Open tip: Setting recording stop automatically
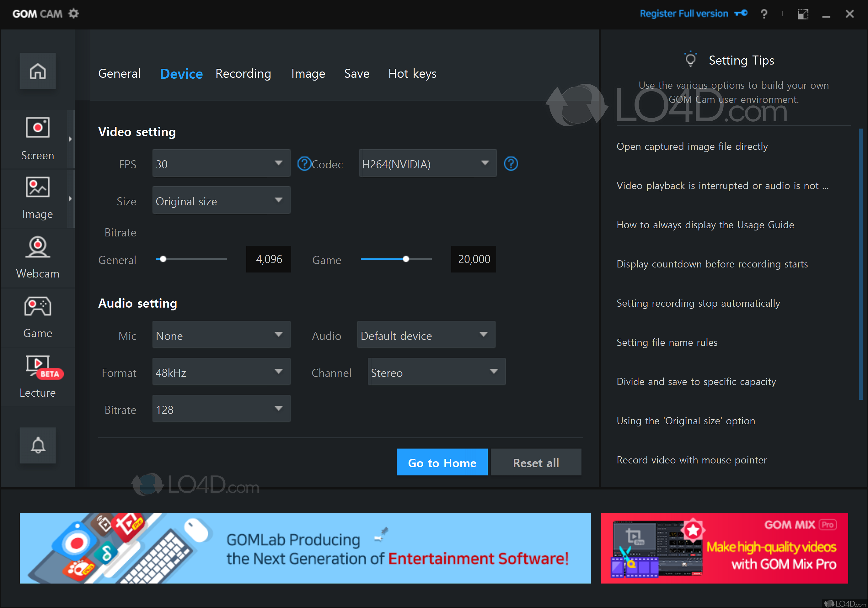The image size is (868, 608). (x=698, y=303)
